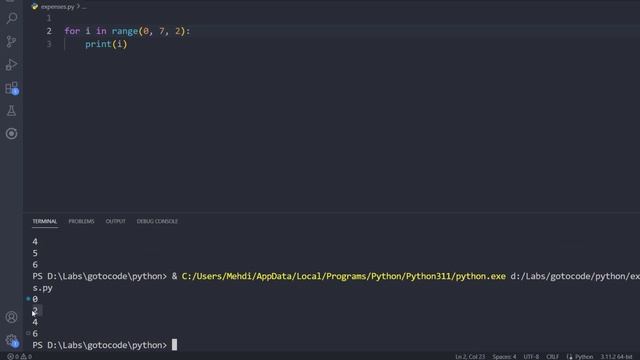Click the 'range' function name in code
Viewport: 640px width, 360px height.
click(x=125, y=31)
